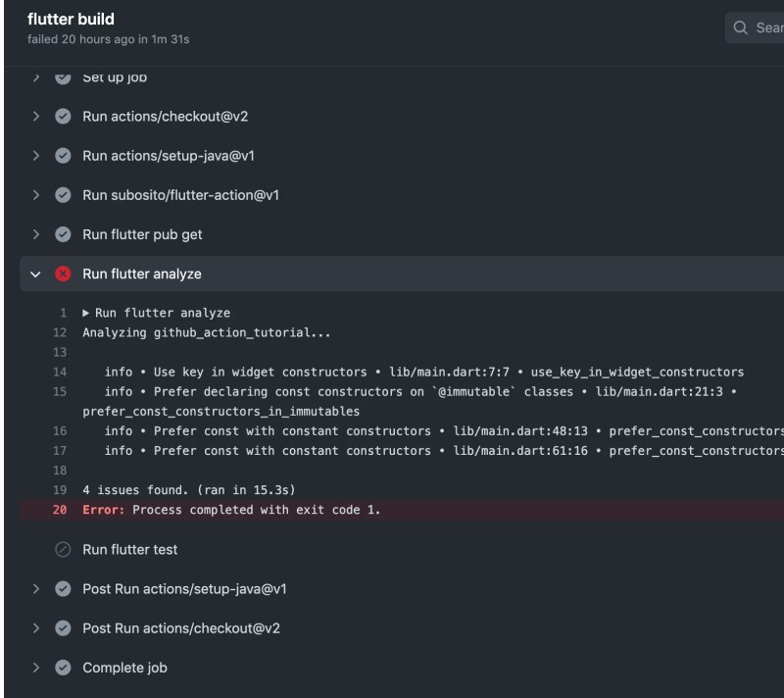The height and width of the screenshot is (698, 784).
Task: Click the 'Run flutter test' step label
Action: 130,550
